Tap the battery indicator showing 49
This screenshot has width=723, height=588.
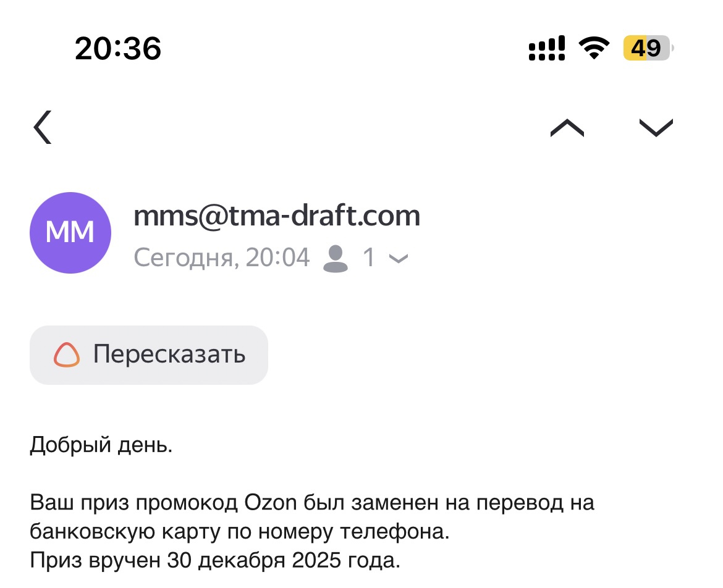pos(648,48)
